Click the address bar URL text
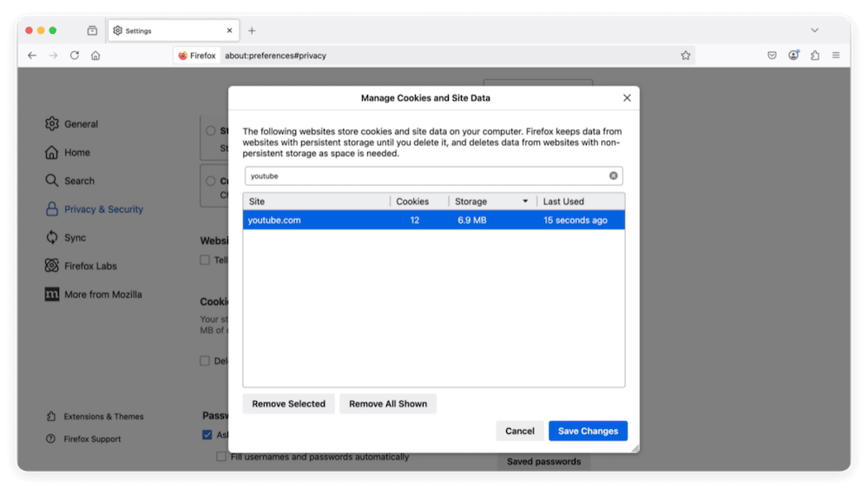 (x=276, y=56)
